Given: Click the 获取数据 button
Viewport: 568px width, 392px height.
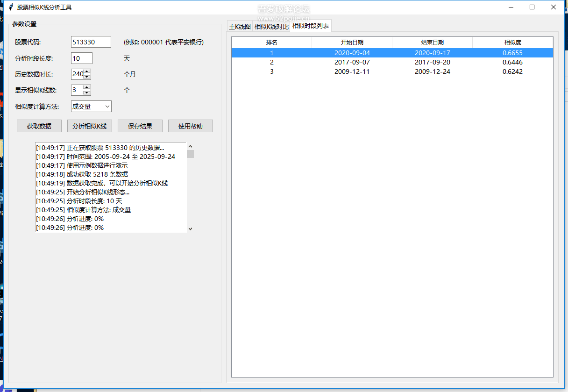Looking at the screenshot, I should click(x=39, y=126).
